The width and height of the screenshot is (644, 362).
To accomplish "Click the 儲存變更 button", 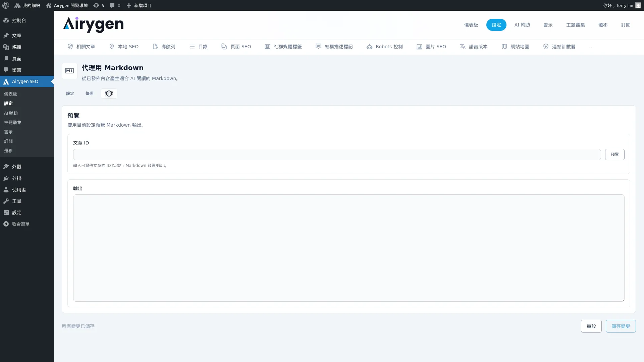I will (621, 326).
